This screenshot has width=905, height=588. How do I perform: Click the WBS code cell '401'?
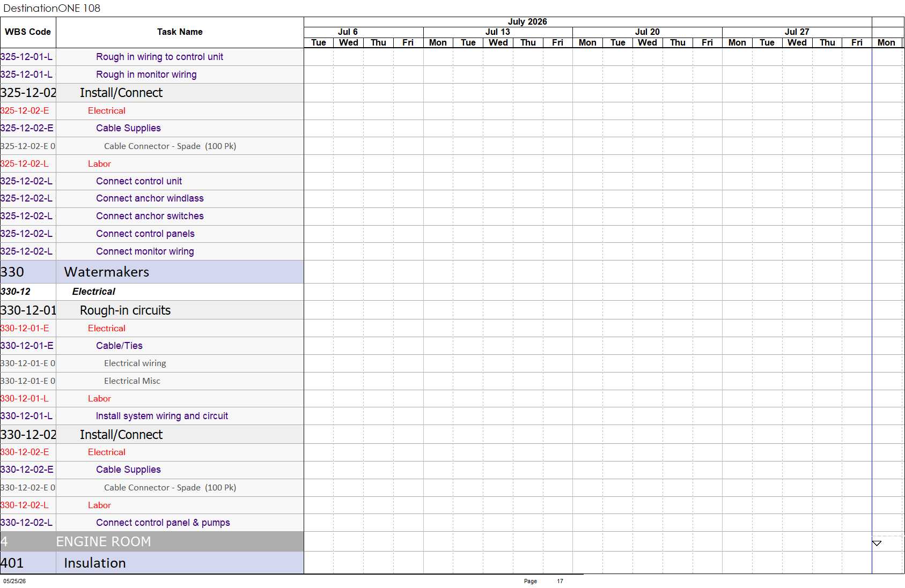point(28,563)
